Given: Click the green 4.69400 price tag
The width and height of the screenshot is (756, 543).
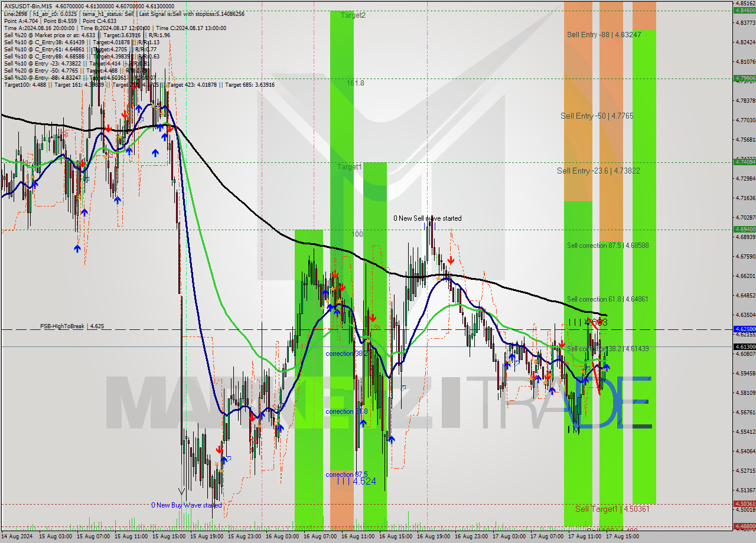Looking at the screenshot, I should coord(744,229).
